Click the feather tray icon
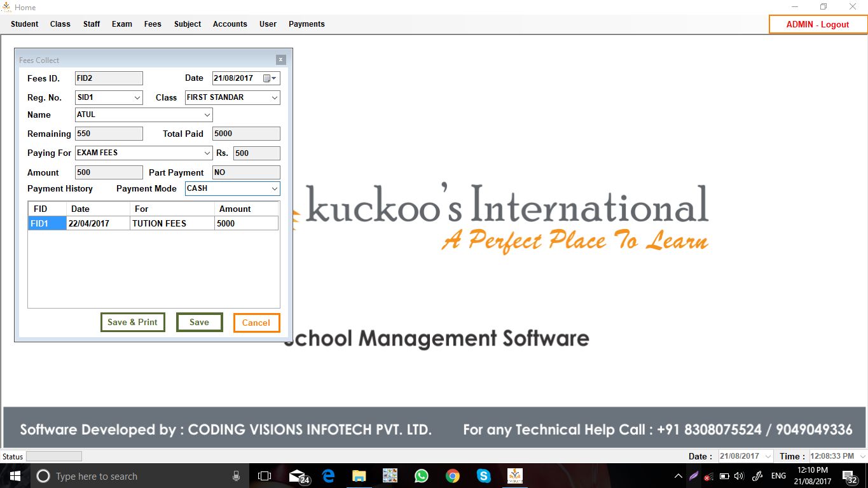868x488 pixels. (694, 476)
